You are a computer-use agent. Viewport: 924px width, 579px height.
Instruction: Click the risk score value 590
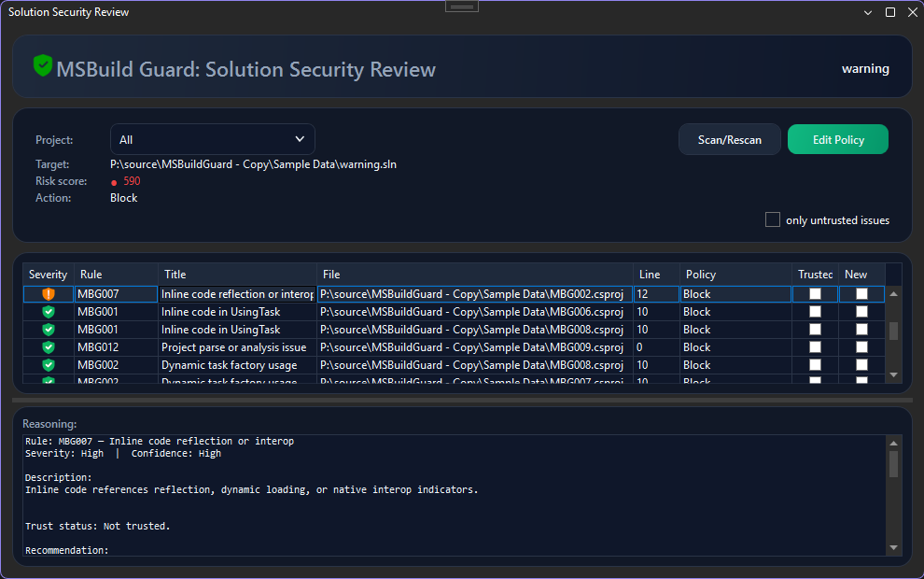(x=132, y=181)
